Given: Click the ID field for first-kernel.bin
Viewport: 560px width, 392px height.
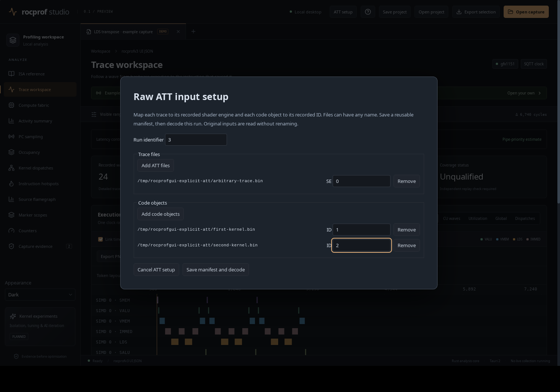Looking at the screenshot, I should pyautogui.click(x=361, y=230).
